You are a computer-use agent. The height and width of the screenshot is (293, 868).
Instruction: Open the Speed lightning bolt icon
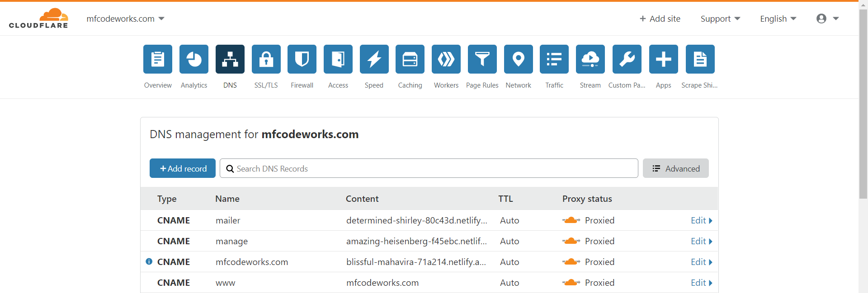[374, 59]
